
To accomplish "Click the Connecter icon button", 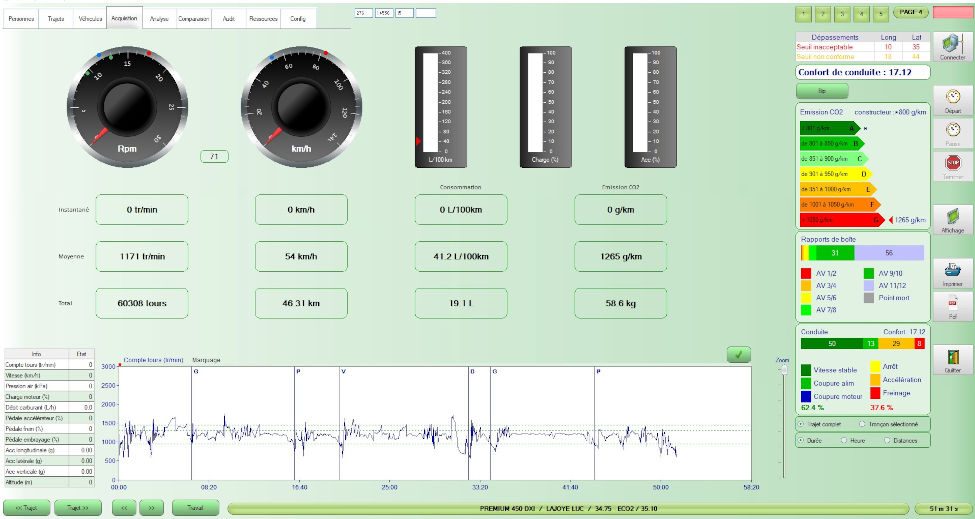I will click(x=951, y=45).
